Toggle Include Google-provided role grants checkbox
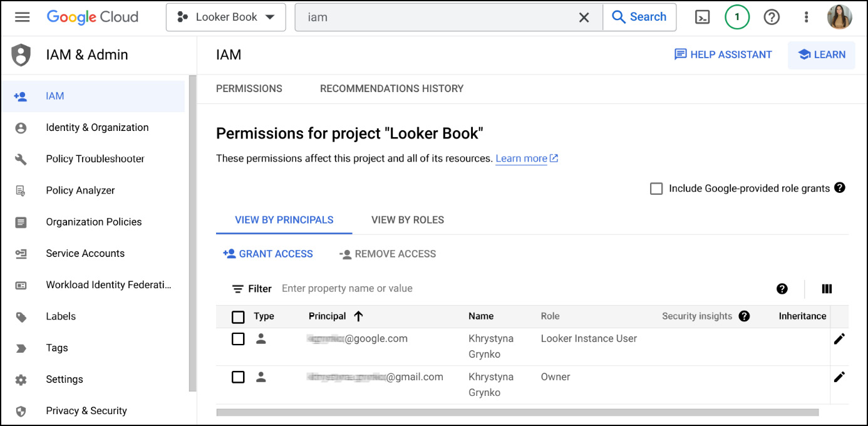The height and width of the screenshot is (426, 868). 656,189
